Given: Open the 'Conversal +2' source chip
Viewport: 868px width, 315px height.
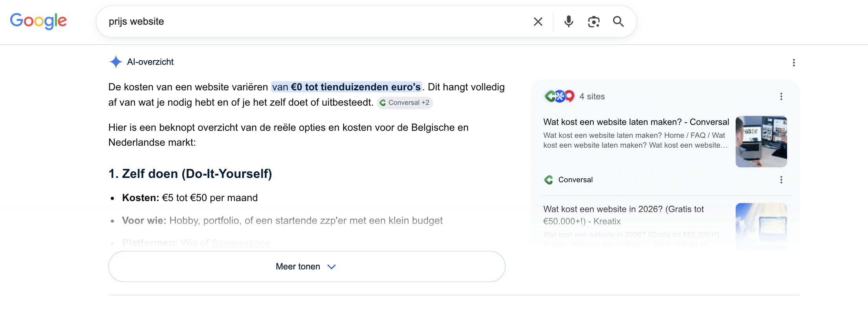Looking at the screenshot, I should (405, 103).
